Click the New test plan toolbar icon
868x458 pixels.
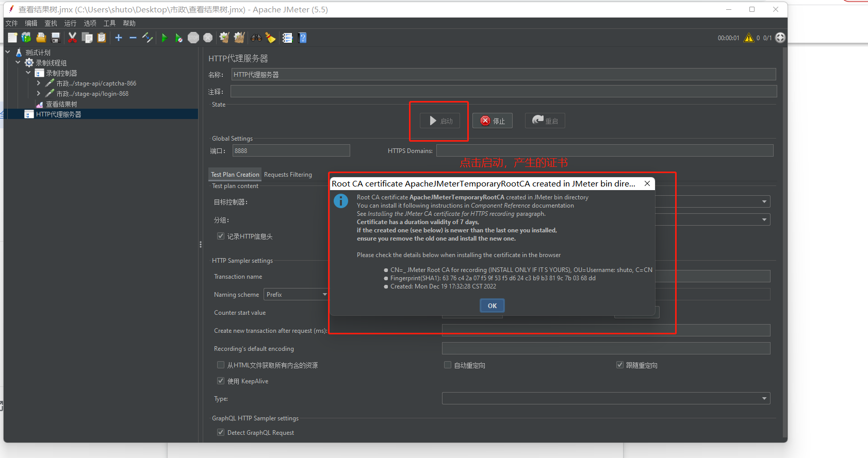tap(12, 38)
